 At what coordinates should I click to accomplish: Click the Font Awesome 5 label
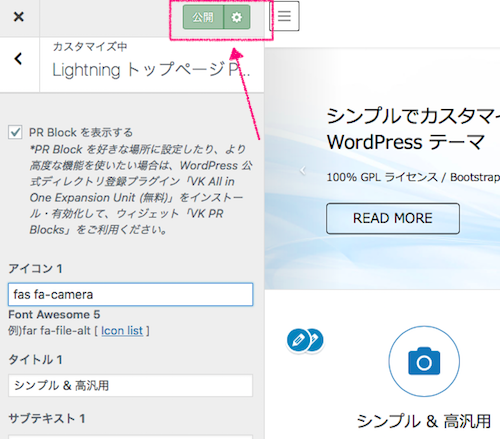click(x=54, y=314)
